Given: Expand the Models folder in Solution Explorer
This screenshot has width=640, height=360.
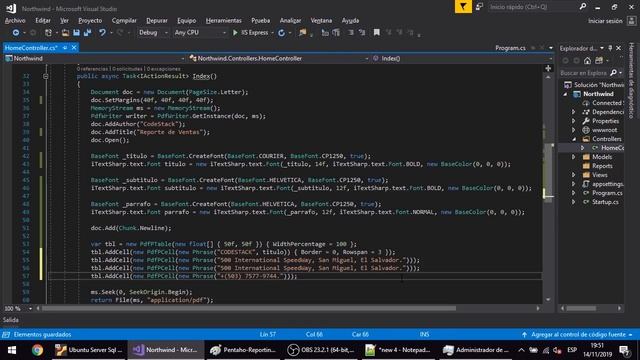Looking at the screenshot, I should click(x=573, y=157).
